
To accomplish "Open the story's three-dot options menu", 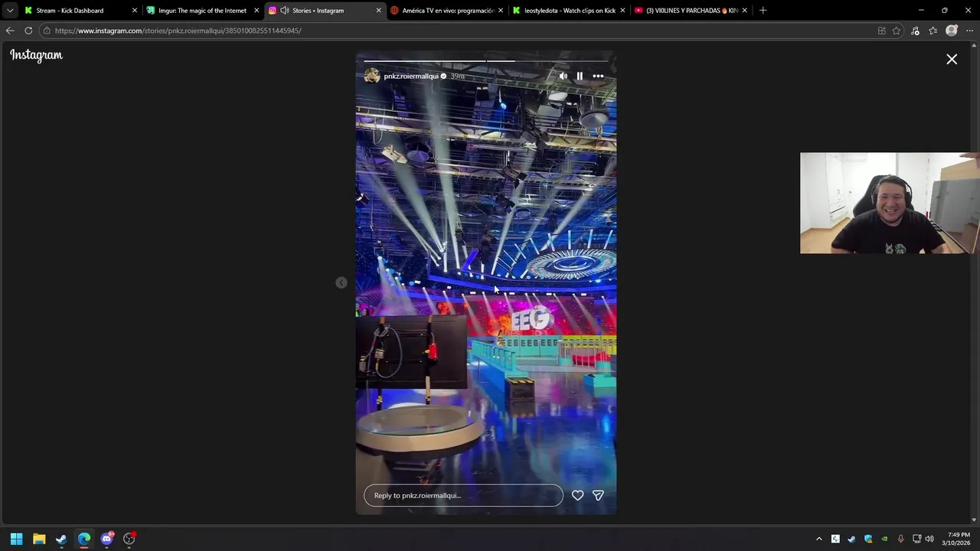I will click(598, 76).
